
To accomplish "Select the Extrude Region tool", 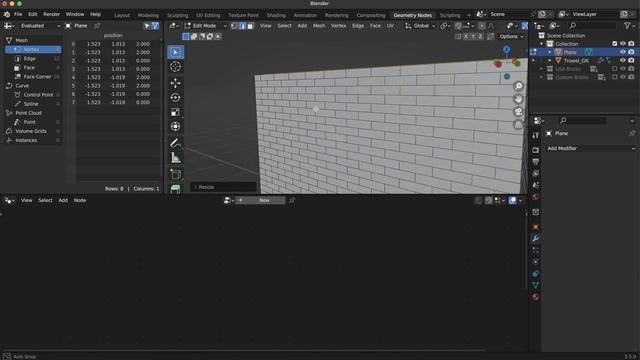I will [x=176, y=189].
